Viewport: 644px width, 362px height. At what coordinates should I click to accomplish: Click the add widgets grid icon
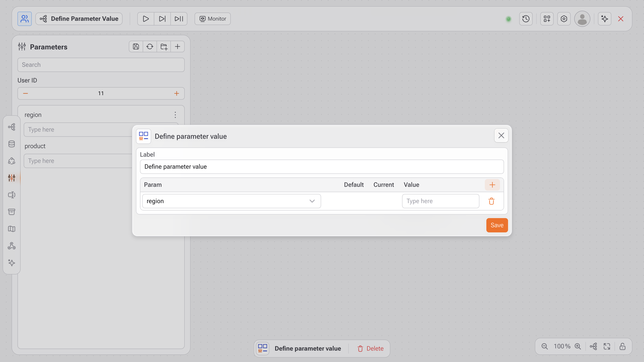click(x=547, y=19)
